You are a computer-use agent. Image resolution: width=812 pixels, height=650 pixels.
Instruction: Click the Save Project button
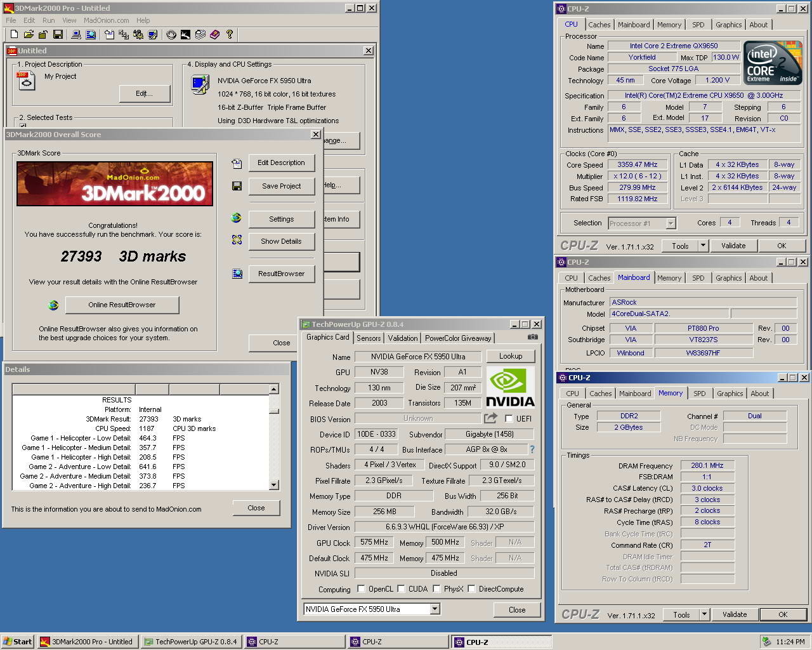[x=281, y=186]
